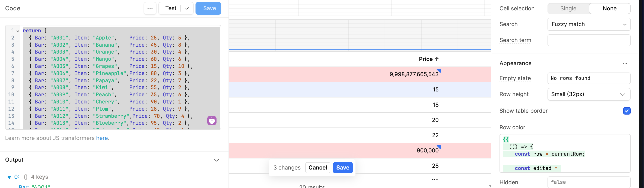
Task: Click into the Search term input field
Action: click(589, 40)
